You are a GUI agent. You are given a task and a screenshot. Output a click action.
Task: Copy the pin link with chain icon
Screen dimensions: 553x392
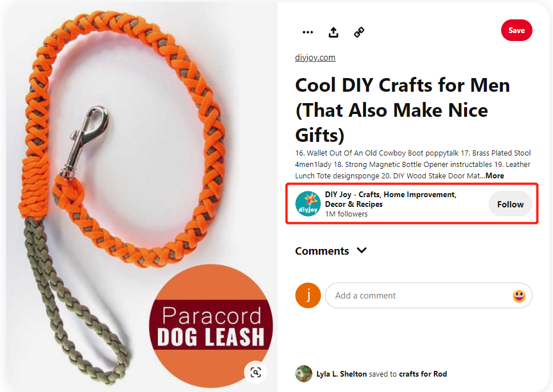point(359,32)
